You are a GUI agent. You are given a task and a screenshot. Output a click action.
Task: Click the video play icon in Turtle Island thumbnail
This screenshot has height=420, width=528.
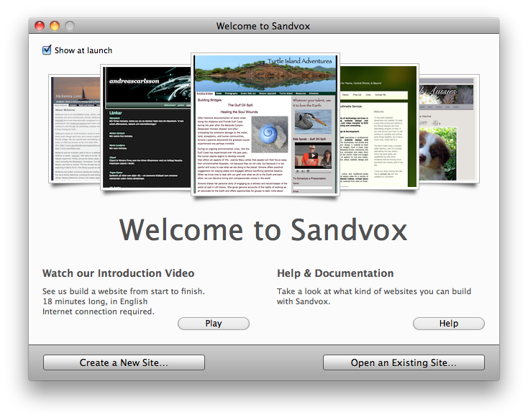pyautogui.click(x=313, y=155)
